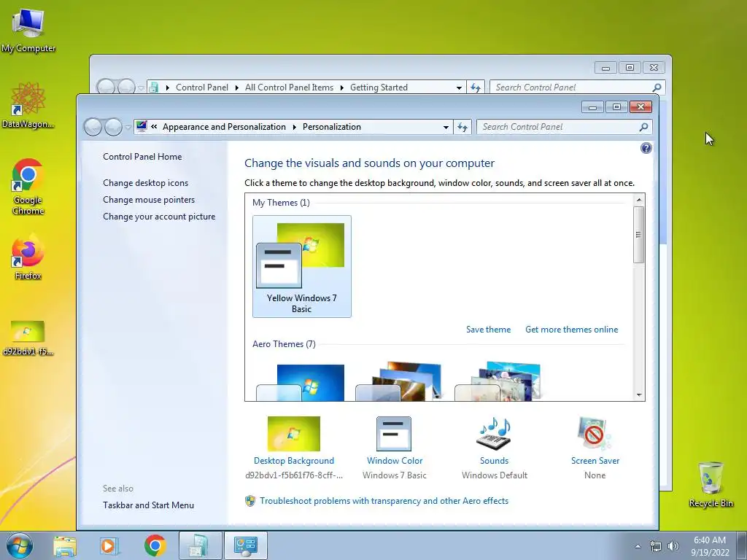
Task: Click search magnifier in Personalization window
Action: click(x=643, y=127)
